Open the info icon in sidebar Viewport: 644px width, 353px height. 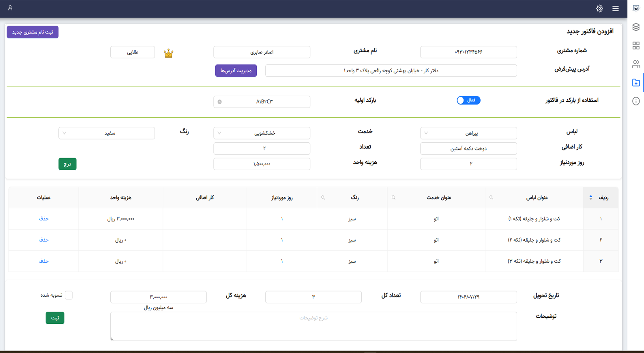(635, 101)
